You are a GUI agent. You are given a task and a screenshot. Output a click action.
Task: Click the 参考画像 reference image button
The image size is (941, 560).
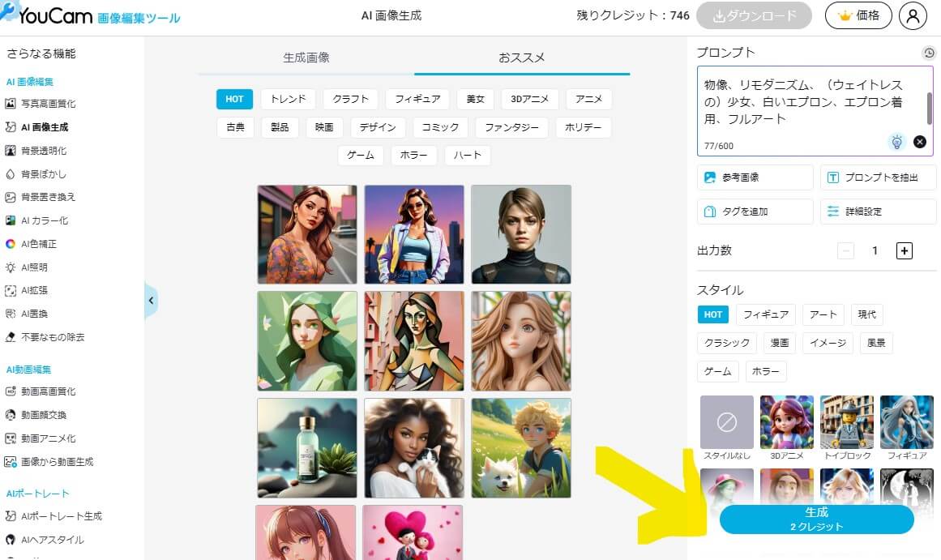755,177
